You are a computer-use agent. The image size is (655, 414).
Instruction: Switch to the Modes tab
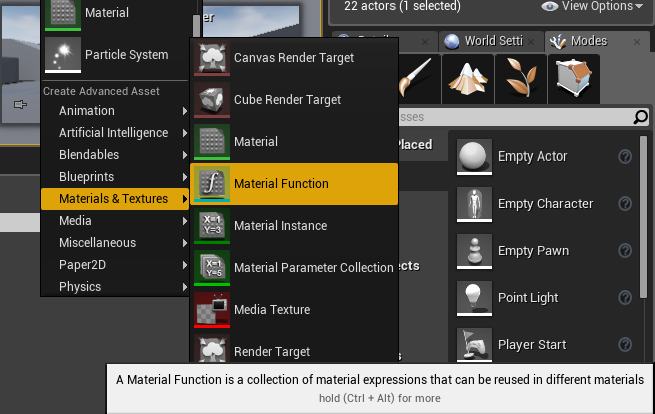point(597,41)
